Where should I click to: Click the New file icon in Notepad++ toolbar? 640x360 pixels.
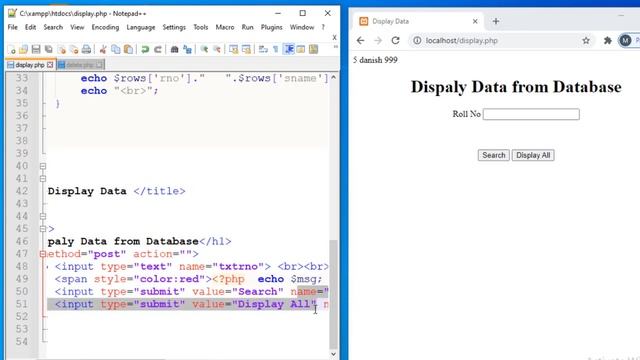click(x=11, y=49)
